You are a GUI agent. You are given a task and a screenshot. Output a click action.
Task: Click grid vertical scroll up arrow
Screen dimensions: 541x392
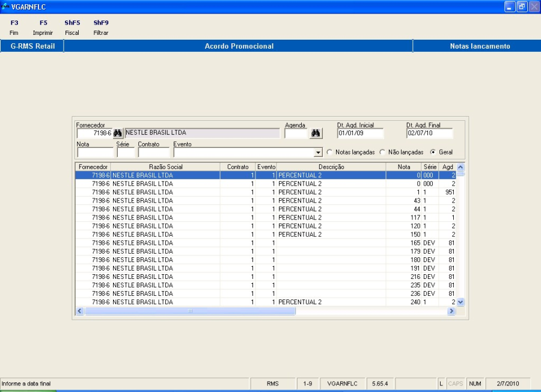460,167
